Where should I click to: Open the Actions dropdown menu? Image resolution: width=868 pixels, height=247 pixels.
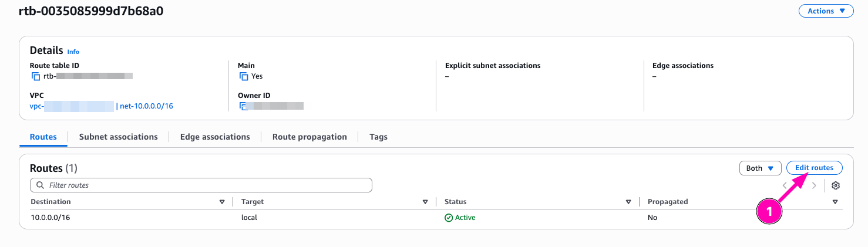(x=826, y=11)
